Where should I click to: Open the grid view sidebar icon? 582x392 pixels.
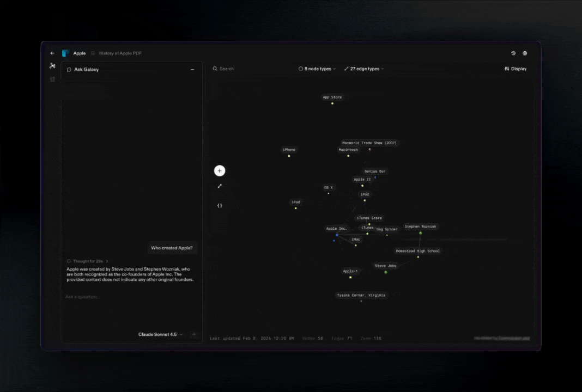(x=52, y=79)
